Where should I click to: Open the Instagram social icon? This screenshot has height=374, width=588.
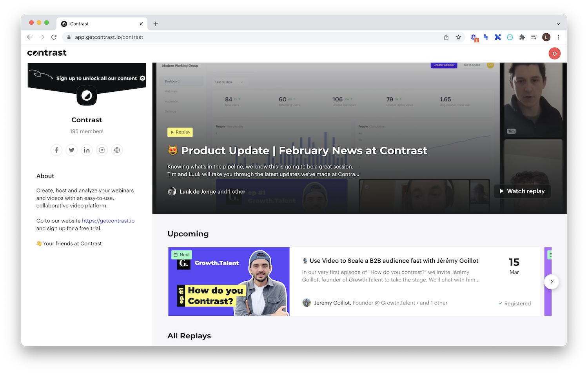(102, 150)
